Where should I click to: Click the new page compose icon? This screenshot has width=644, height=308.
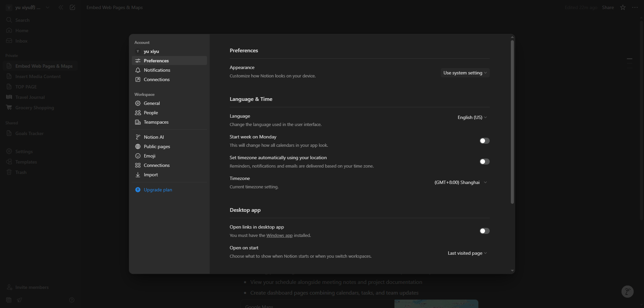coord(72,7)
